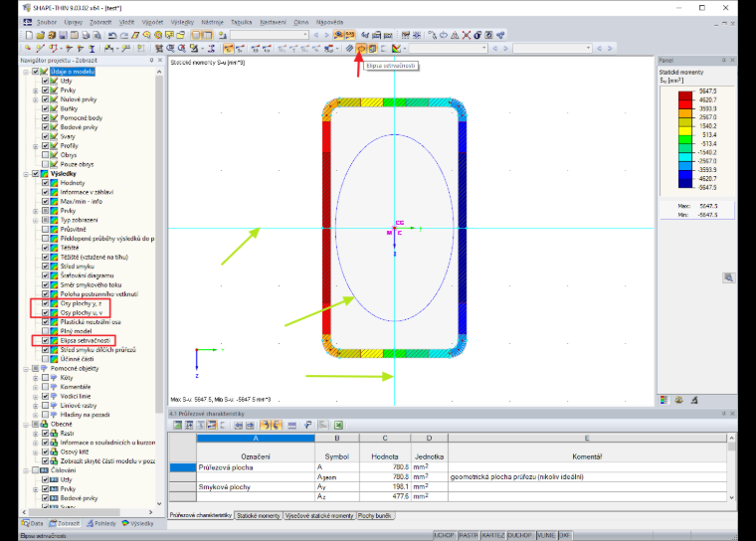756x541 pixels.
Task: Open the empty dropdown in the top toolbar
Action: coord(270,35)
